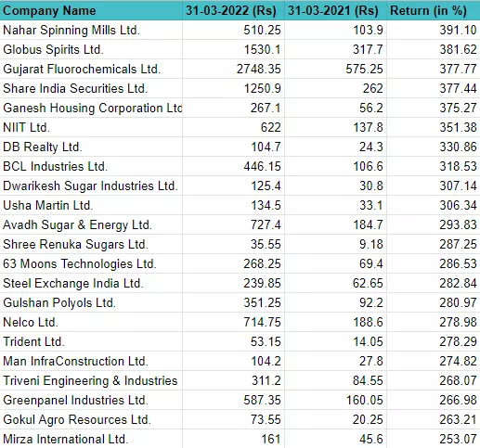Click the 307.14 return value

click(x=458, y=186)
